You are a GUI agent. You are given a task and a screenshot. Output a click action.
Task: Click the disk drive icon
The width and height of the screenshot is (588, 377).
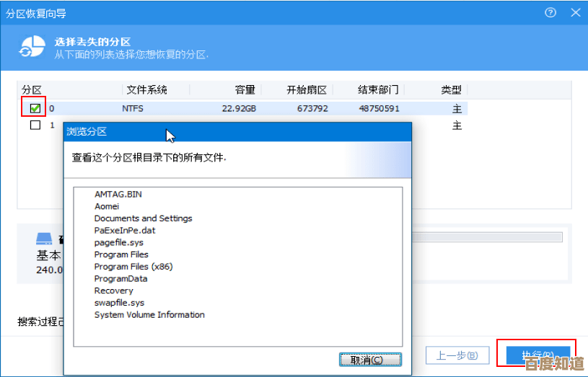pos(45,239)
